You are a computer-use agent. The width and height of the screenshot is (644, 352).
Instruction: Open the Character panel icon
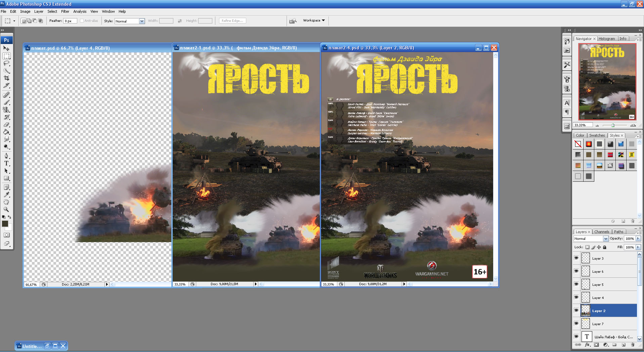[x=567, y=103]
